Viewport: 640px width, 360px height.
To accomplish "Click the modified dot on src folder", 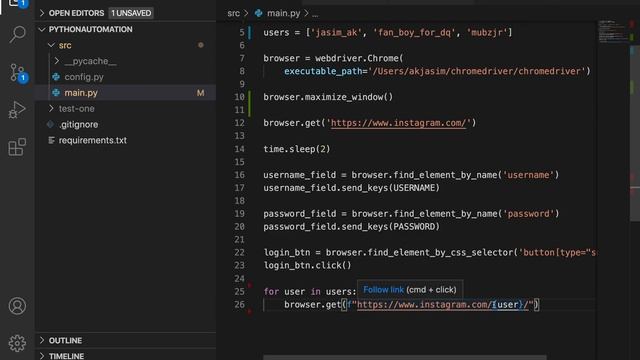I will point(200,45).
